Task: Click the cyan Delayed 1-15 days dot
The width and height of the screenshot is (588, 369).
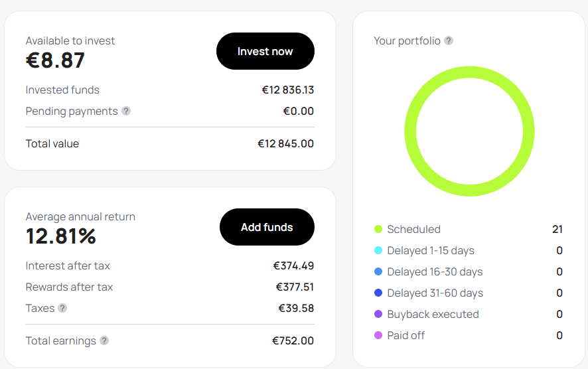Action: 378,250
